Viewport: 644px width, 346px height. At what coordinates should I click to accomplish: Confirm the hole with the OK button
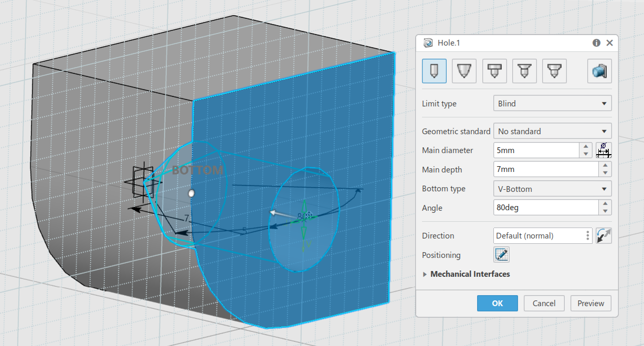(498, 303)
